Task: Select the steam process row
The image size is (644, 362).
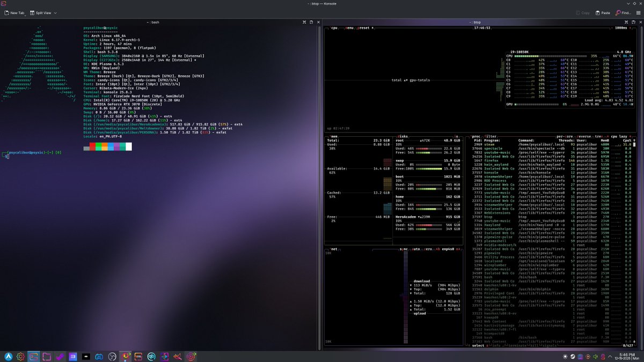Action: (551, 144)
